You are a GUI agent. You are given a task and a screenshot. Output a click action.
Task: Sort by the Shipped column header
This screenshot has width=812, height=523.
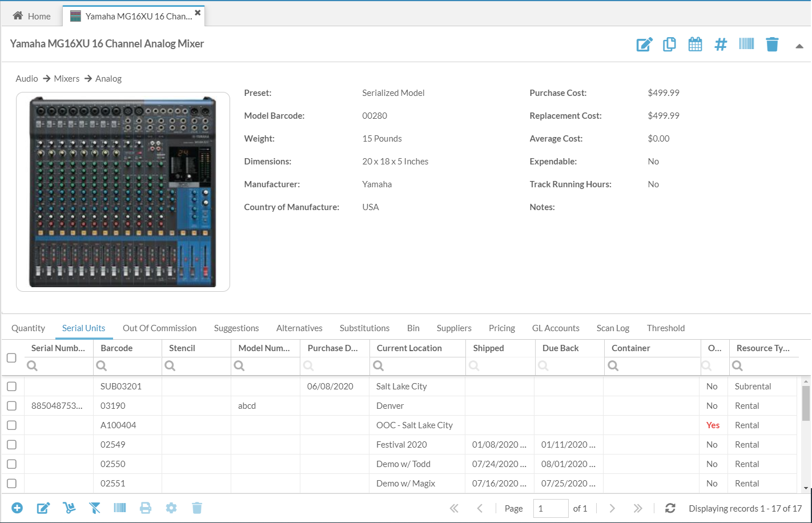[x=488, y=348]
